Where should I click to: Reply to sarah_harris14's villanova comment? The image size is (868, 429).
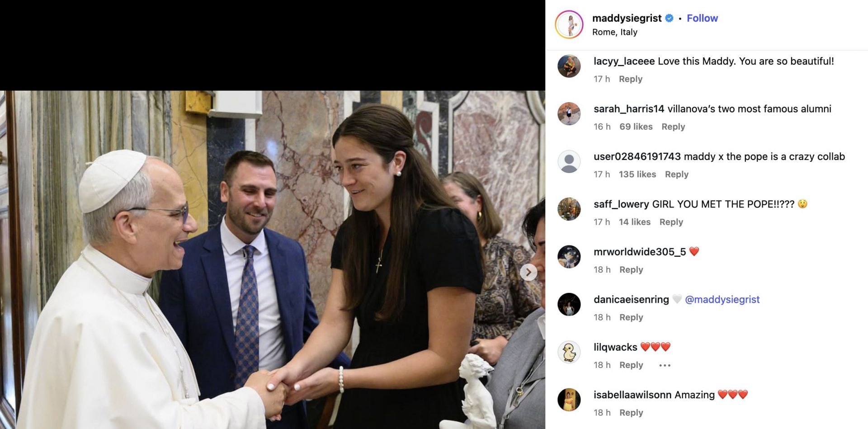coord(673,127)
